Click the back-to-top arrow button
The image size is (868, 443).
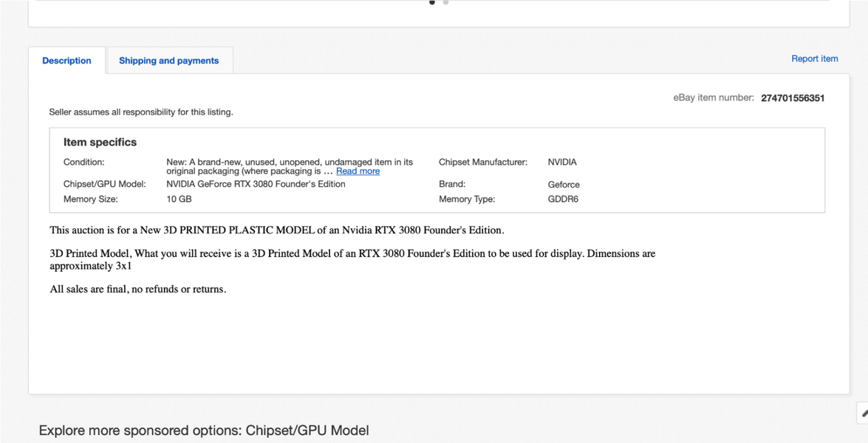click(x=863, y=413)
